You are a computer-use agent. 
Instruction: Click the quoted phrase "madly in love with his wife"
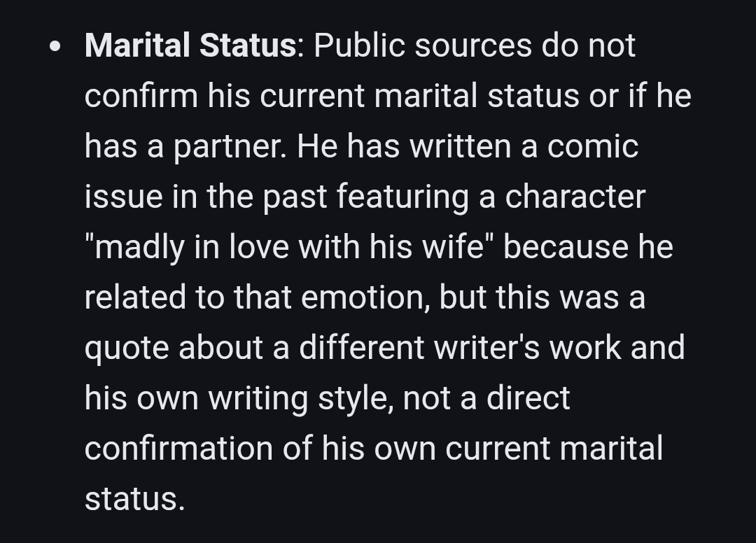tap(286, 248)
